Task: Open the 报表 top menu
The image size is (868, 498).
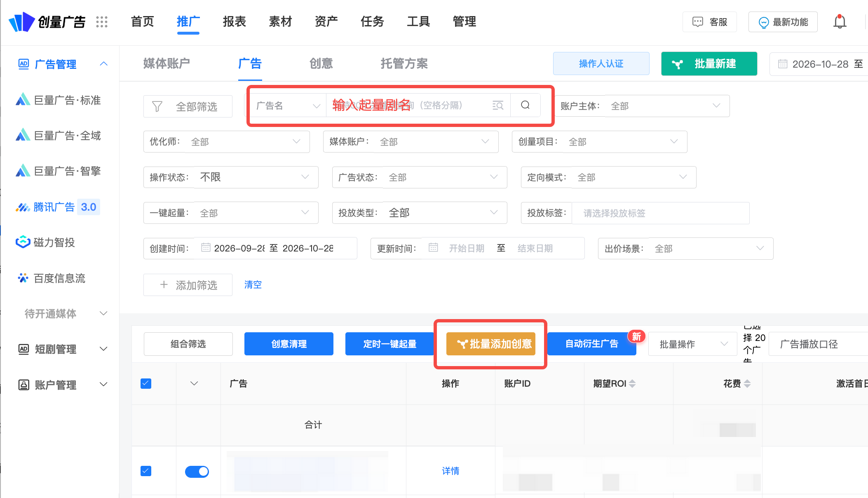Action: coord(235,21)
